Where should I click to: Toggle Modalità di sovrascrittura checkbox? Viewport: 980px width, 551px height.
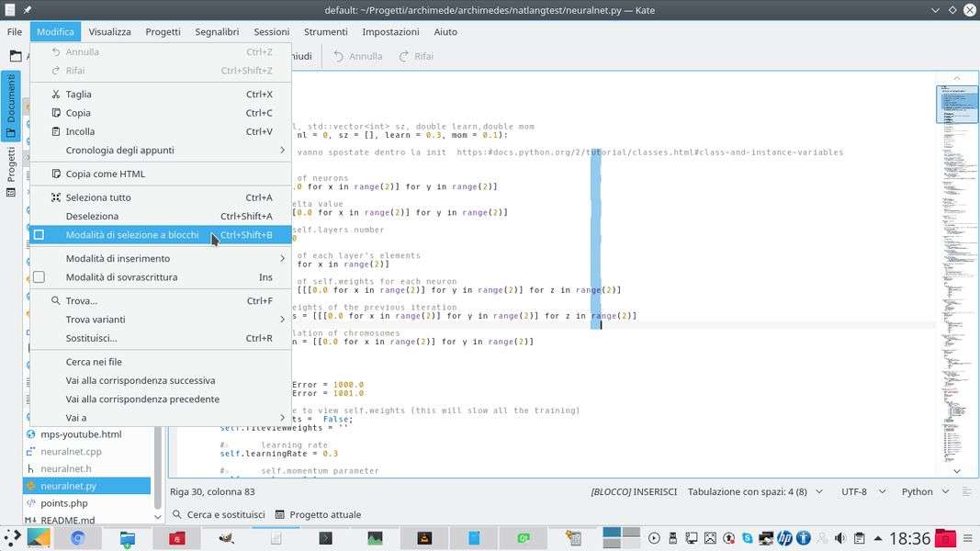39,277
